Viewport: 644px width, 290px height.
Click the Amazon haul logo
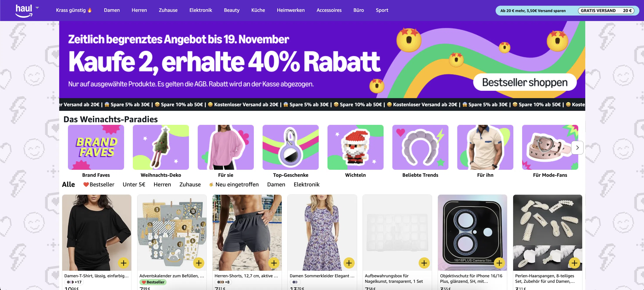[x=24, y=11]
